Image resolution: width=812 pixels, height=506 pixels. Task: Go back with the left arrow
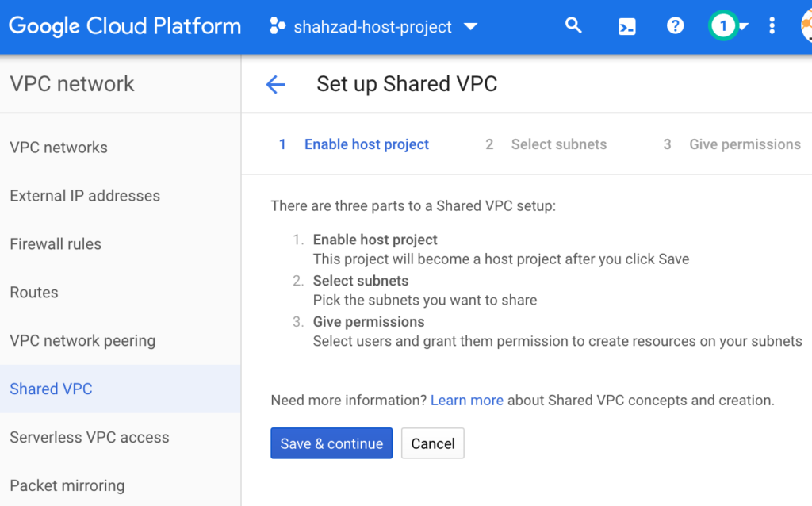(275, 84)
